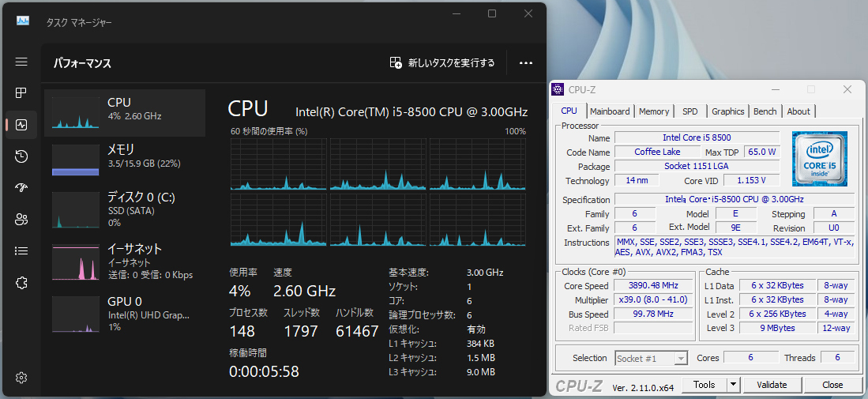Click the bottom-right CPU core usage graph
This screenshot has height=399, width=868.
click(478, 220)
